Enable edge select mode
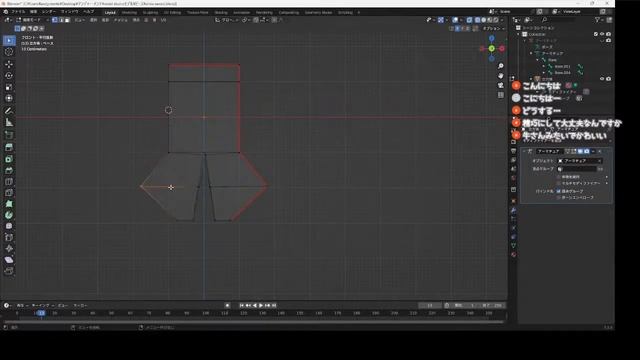This screenshot has height=360, width=640. [61, 20]
